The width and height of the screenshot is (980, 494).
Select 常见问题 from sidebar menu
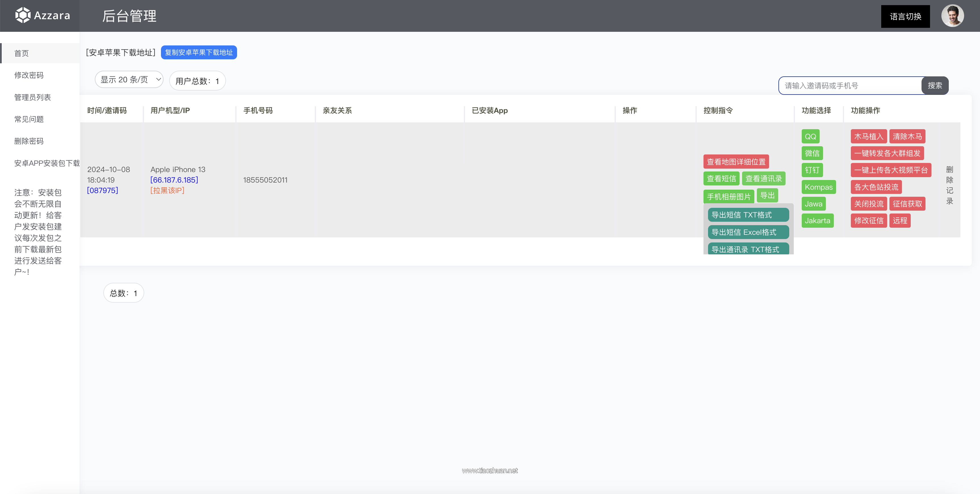coord(29,119)
